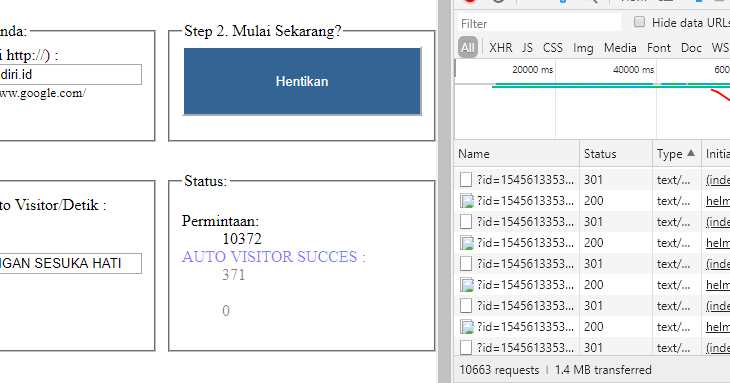Filter network requests by Media
730x383 pixels.
point(620,47)
